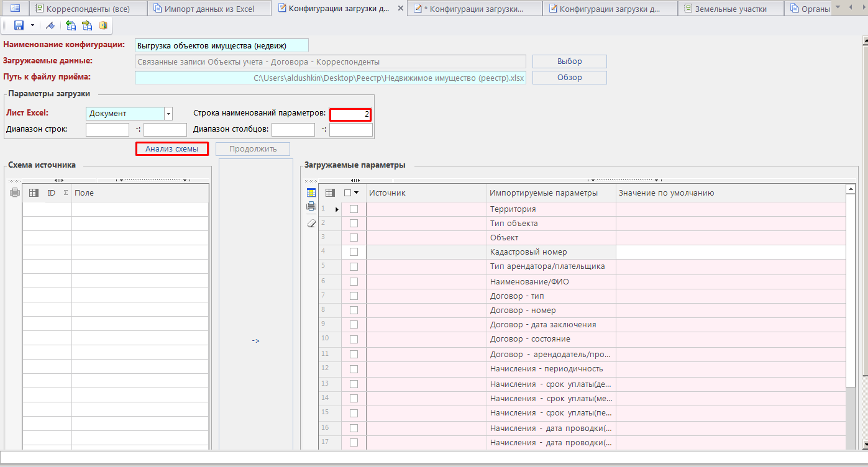868x467 pixels.
Task: Click the Save floppy disk icon
Action: [19, 25]
